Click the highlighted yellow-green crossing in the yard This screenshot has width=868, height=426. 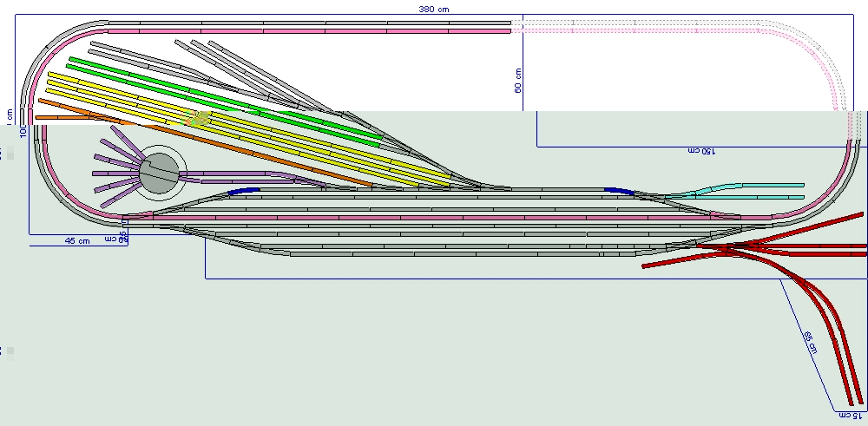pos(201,119)
